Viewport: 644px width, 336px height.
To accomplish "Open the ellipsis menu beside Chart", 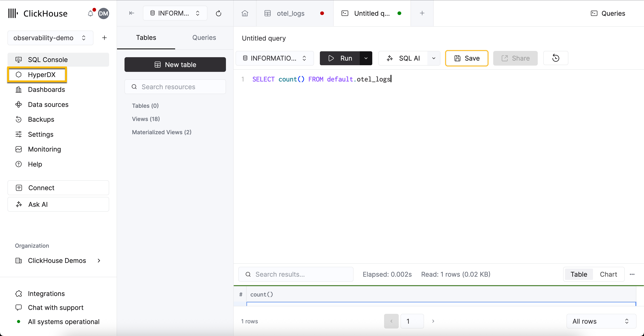I will 632,274.
